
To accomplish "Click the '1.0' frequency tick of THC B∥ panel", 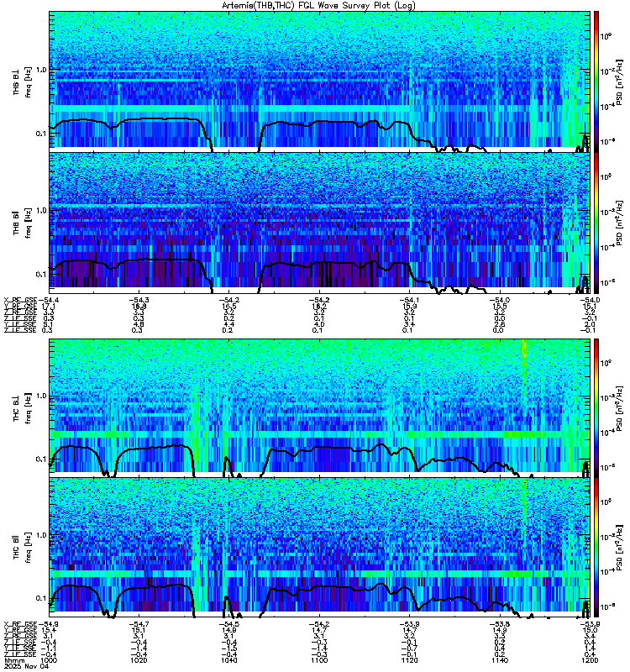I will (41, 535).
